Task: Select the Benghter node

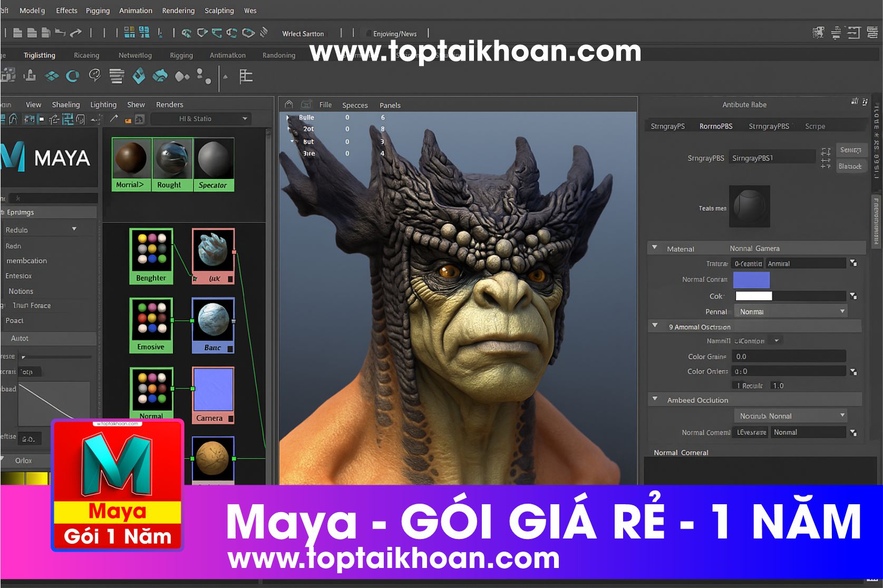Action: (151, 257)
